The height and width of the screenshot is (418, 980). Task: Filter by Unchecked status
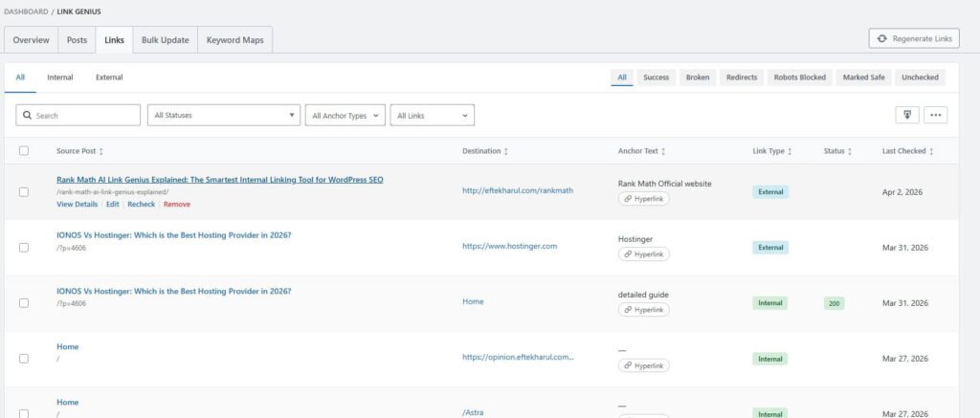[920, 77]
